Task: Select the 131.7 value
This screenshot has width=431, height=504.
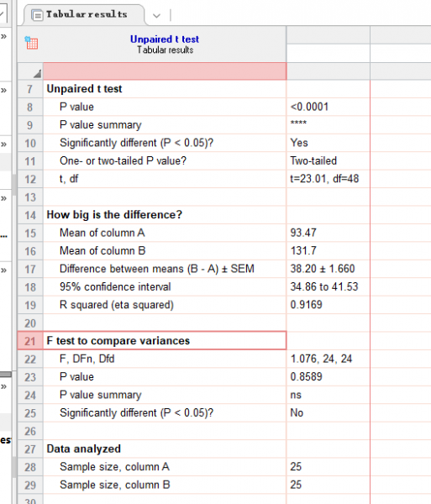Action: (x=303, y=250)
